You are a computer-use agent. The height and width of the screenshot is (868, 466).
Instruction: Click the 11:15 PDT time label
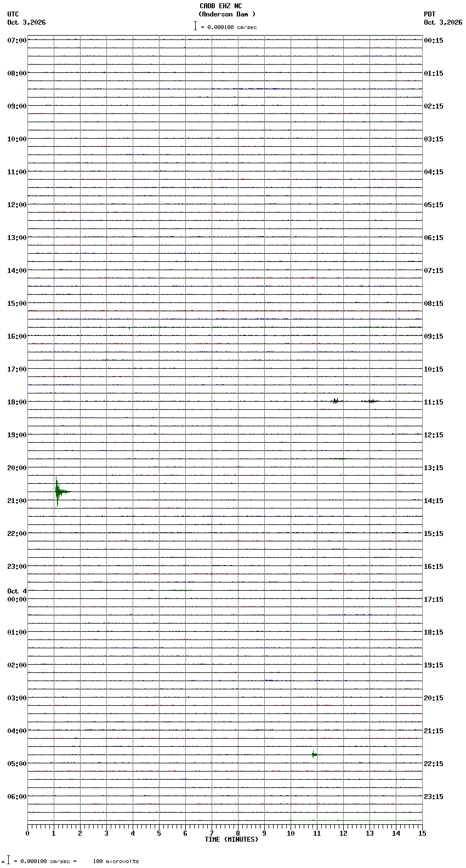click(434, 402)
